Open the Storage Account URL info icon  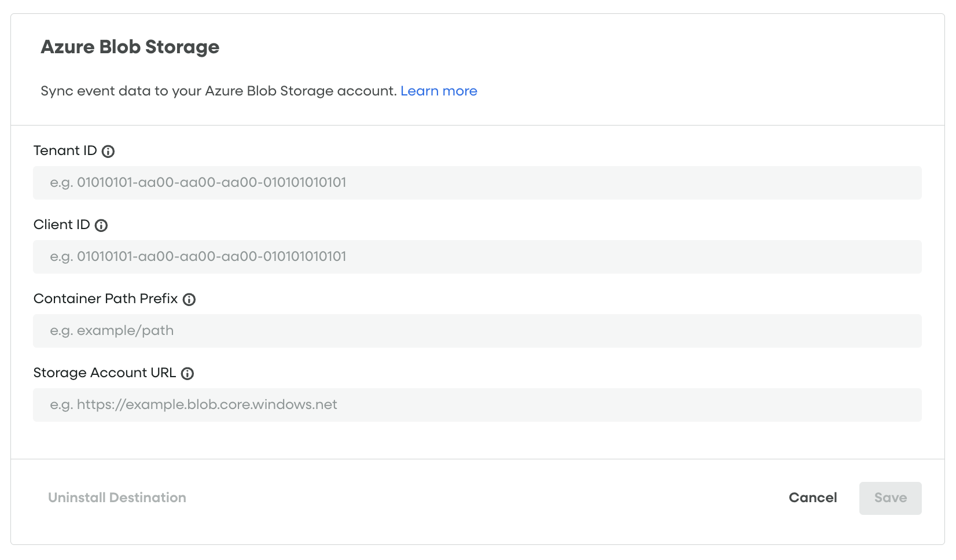[187, 374]
